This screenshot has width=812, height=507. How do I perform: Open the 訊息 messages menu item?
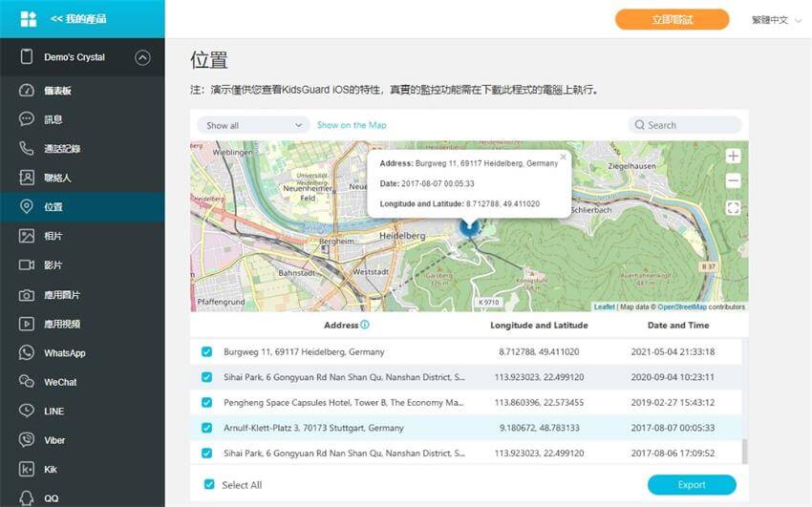pos(53,119)
